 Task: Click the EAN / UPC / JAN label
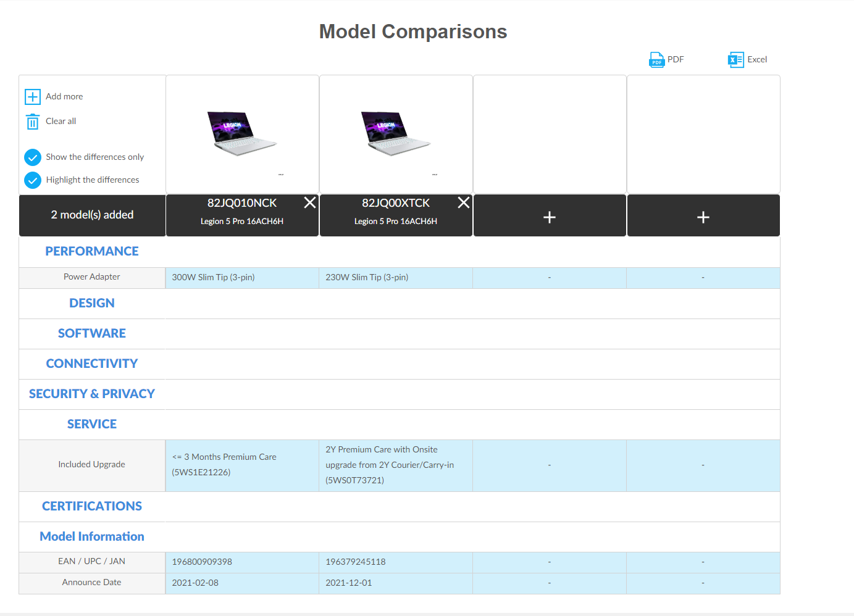pyautogui.click(x=92, y=562)
